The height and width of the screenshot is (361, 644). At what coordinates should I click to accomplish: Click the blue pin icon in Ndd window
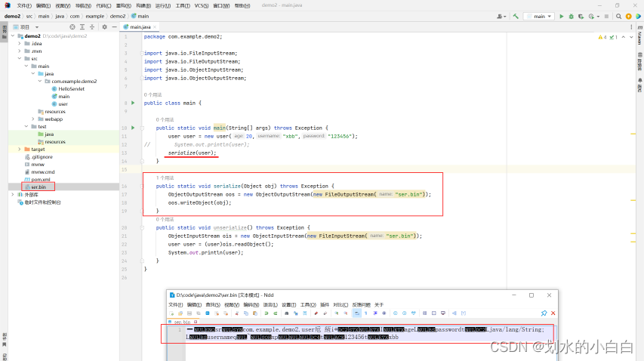tap(544, 313)
